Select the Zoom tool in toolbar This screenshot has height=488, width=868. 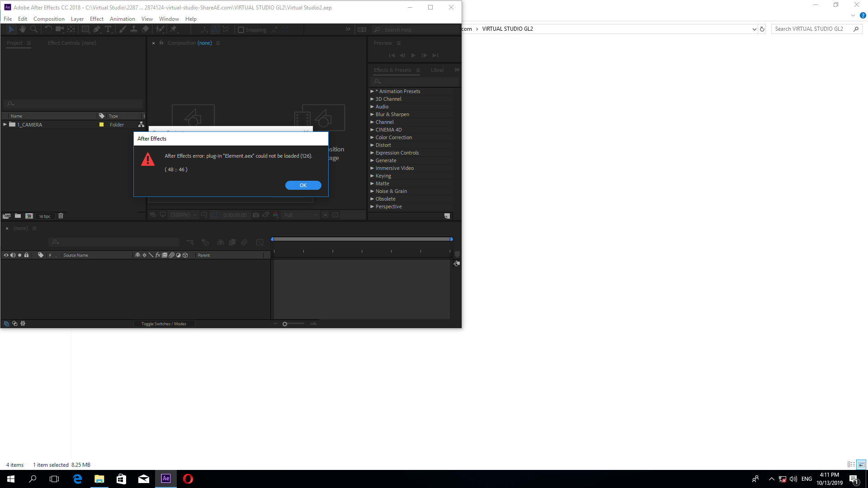(33, 29)
